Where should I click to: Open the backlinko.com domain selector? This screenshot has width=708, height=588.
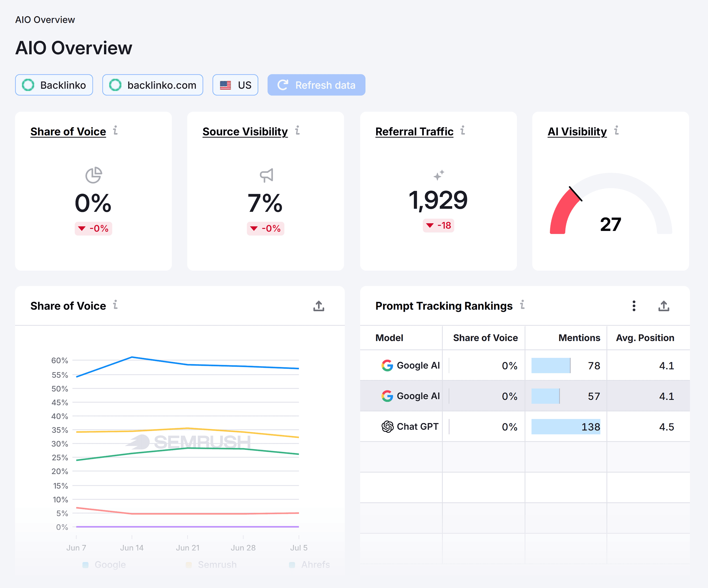click(x=153, y=85)
